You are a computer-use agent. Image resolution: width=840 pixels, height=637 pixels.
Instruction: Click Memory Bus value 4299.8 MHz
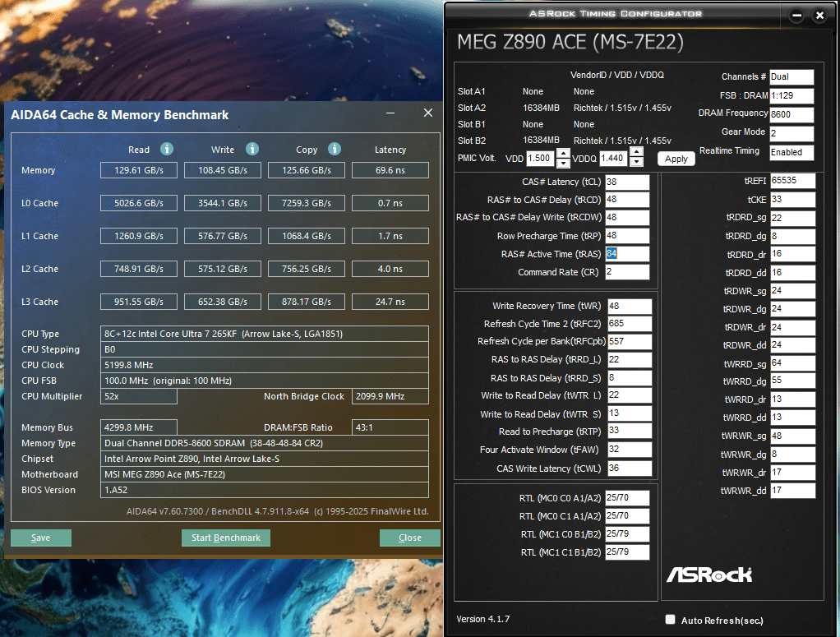pos(139,427)
